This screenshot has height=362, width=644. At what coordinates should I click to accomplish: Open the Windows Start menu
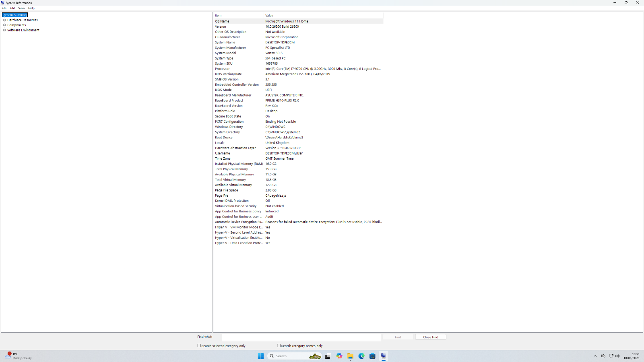pos(261,356)
